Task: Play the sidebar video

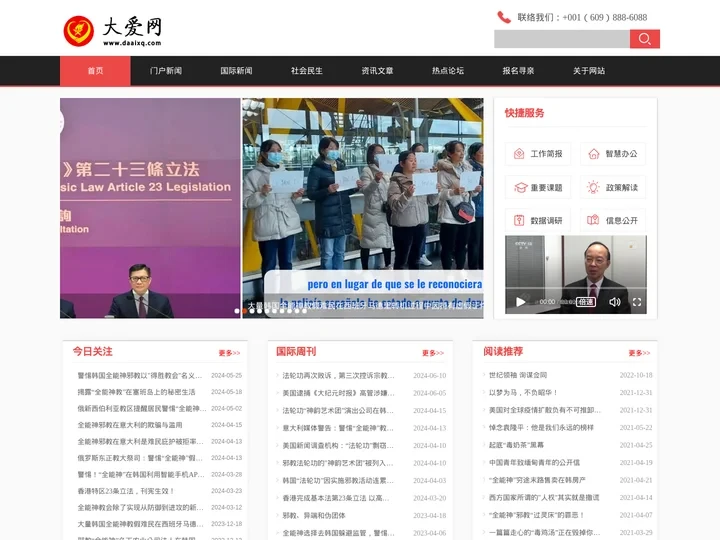Action: pos(520,302)
